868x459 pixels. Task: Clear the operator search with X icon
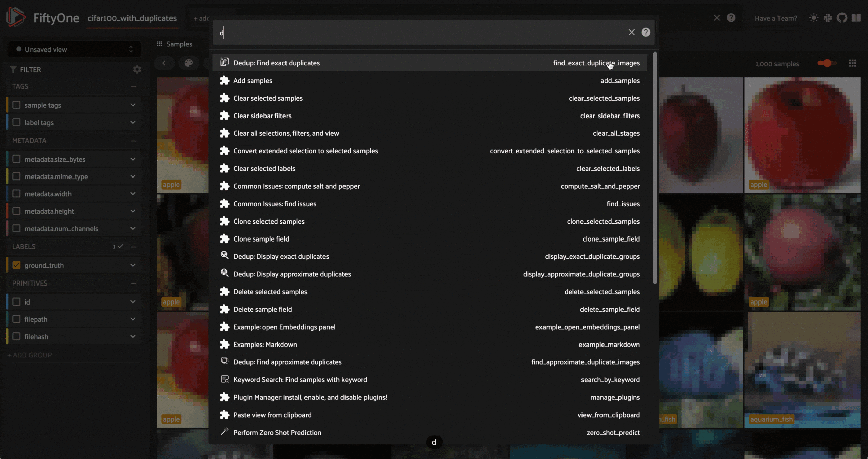(631, 32)
